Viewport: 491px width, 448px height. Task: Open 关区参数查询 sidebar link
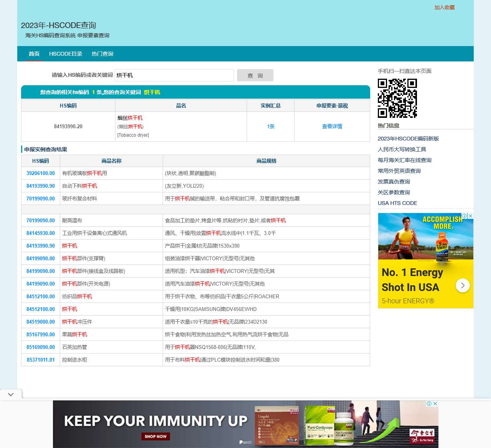pyautogui.click(x=394, y=192)
